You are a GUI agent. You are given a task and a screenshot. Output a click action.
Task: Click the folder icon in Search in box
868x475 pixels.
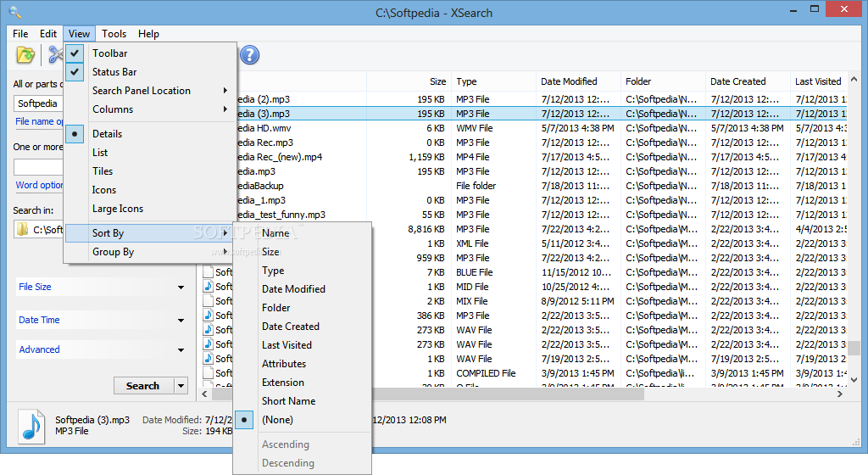click(22, 229)
